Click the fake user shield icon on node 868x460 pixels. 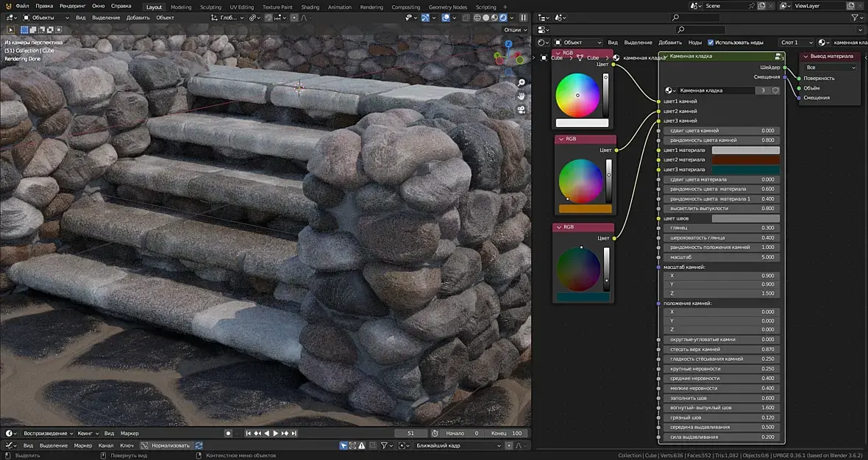[x=775, y=90]
